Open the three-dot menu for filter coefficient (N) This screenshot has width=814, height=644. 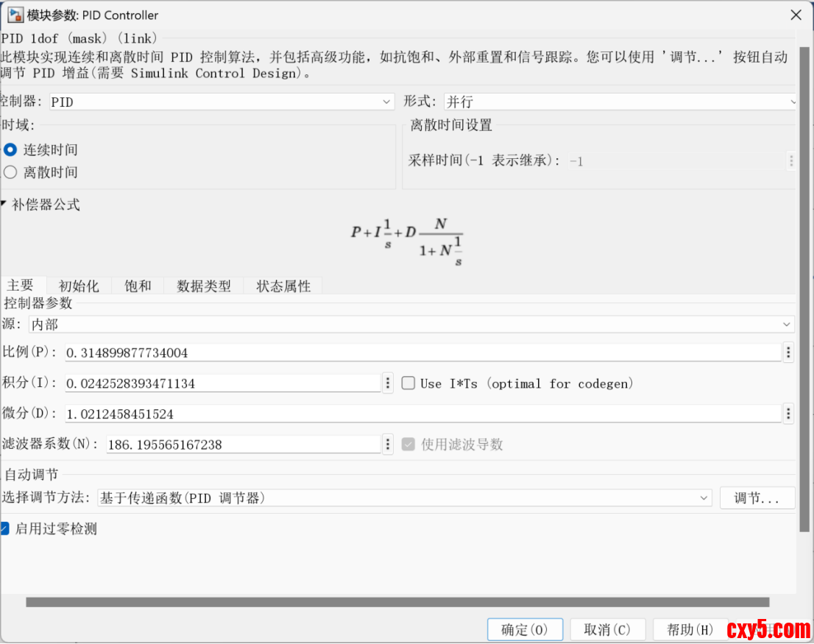(387, 445)
